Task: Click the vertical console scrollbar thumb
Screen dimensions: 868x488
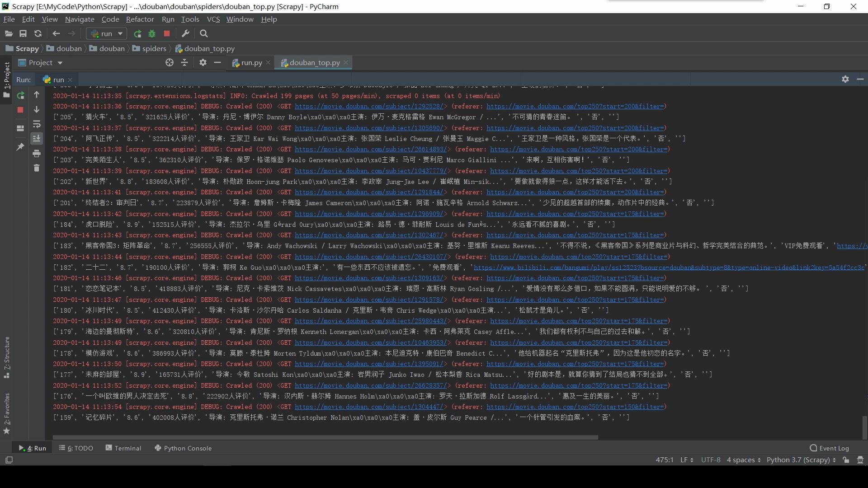Action: [x=864, y=427]
